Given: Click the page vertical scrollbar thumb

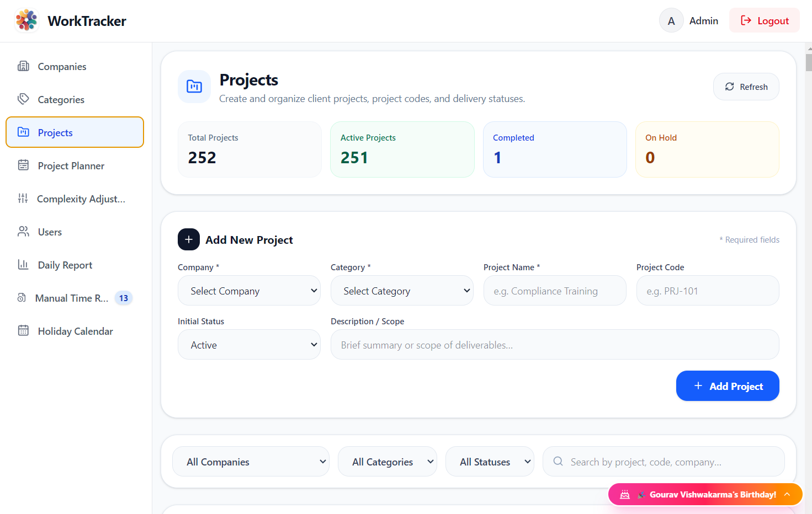Looking at the screenshot, I should (809, 62).
